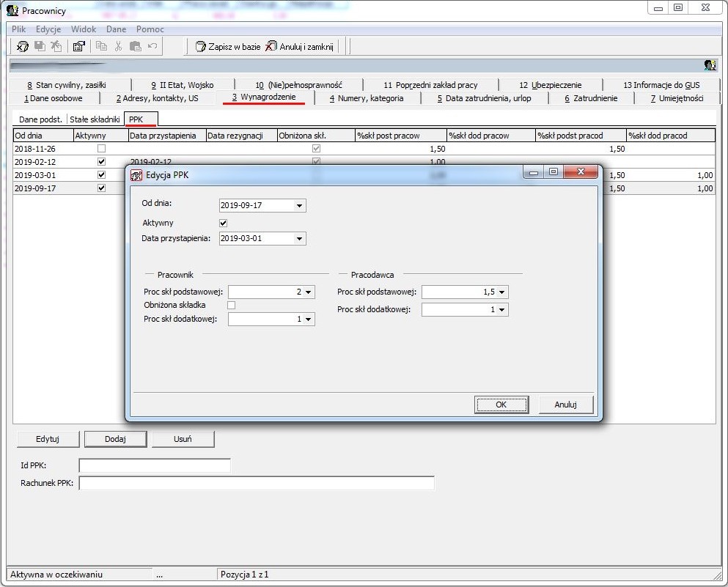Toggle Aktywny checkbox in row 2018-11-26
The image size is (728, 587).
point(101,149)
